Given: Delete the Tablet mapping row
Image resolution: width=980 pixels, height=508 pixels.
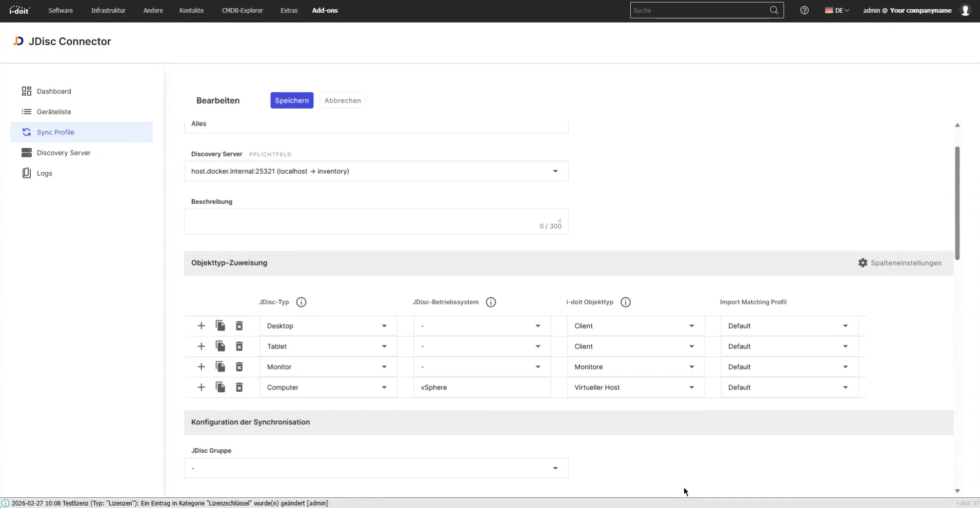Looking at the screenshot, I should coord(238,346).
